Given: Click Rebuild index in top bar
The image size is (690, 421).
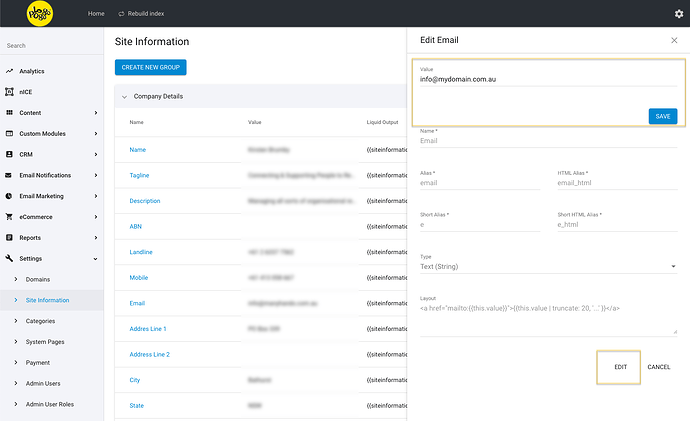Looking at the screenshot, I should pos(146,14).
